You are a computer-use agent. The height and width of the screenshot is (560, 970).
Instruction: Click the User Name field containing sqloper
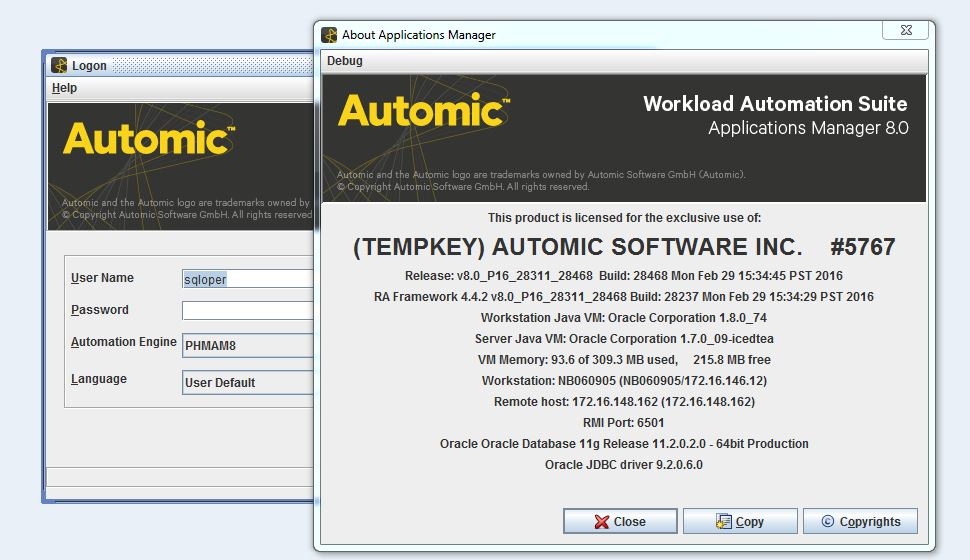(x=247, y=279)
